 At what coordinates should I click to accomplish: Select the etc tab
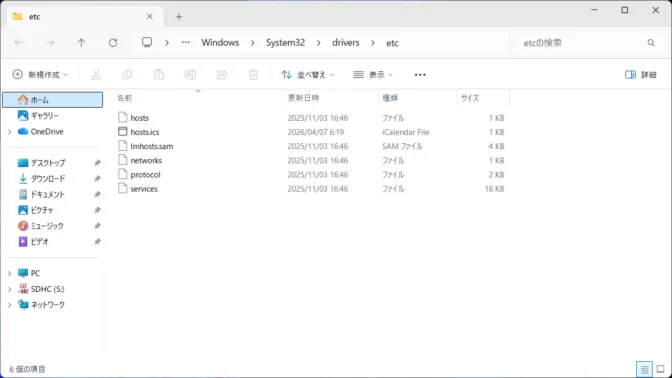point(85,17)
